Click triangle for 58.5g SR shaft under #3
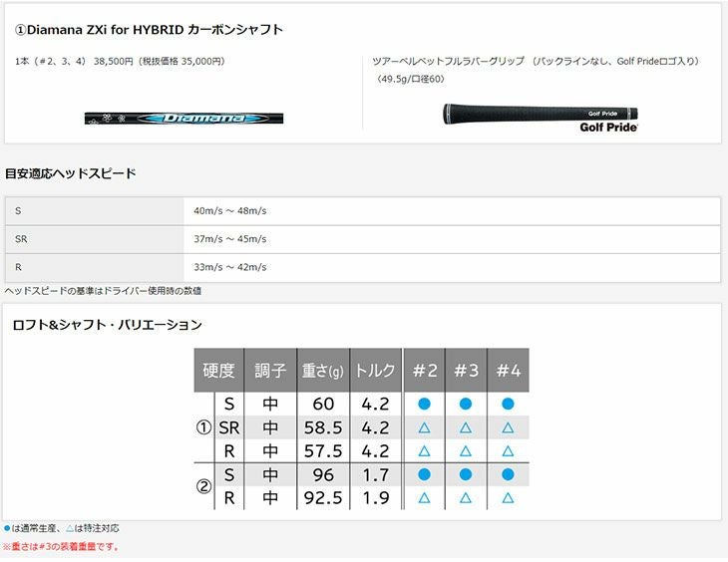 coord(466,427)
